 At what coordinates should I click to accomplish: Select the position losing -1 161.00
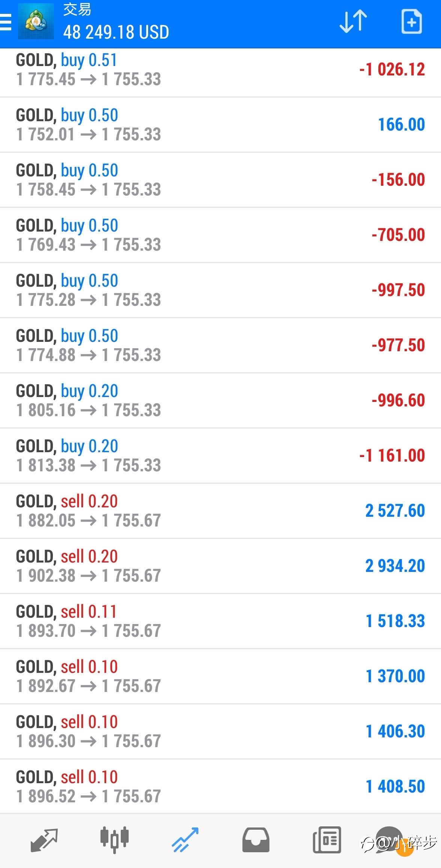pos(220,456)
